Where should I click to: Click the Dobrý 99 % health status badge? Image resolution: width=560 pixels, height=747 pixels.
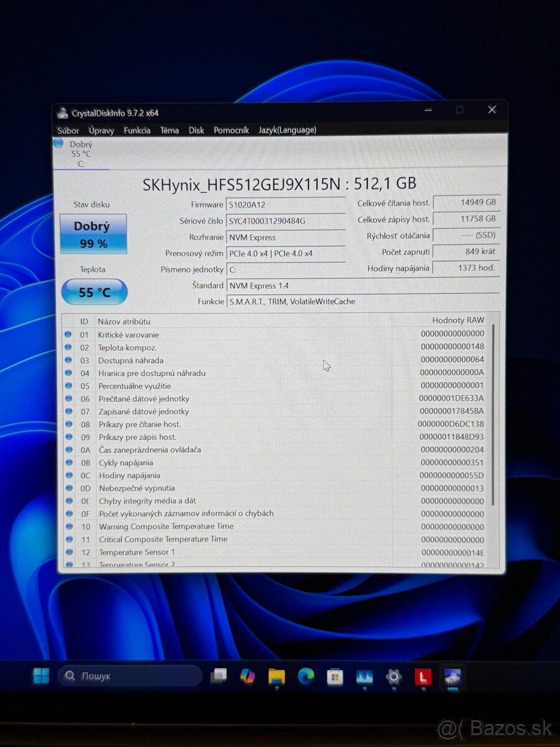pos(93,233)
